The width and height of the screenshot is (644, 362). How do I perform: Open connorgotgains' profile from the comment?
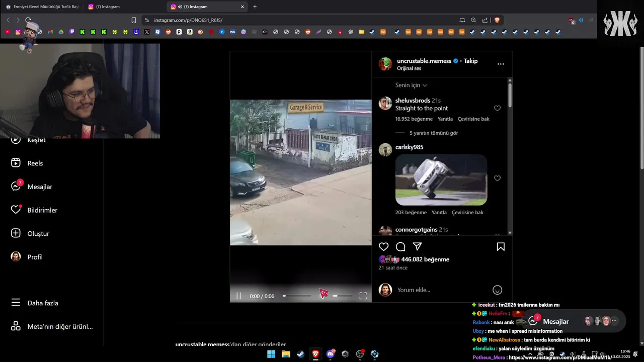(416, 230)
